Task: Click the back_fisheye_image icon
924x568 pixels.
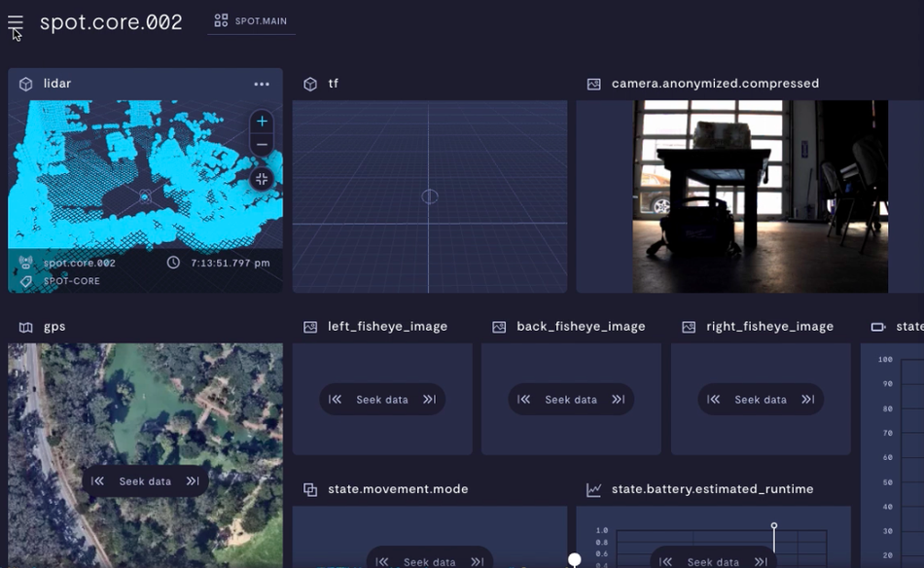Action: [x=499, y=327]
